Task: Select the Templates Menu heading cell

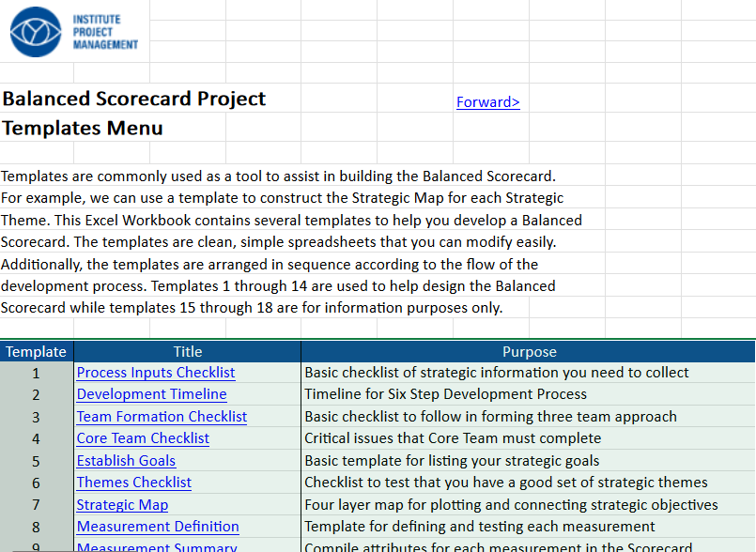Action: click(x=83, y=128)
